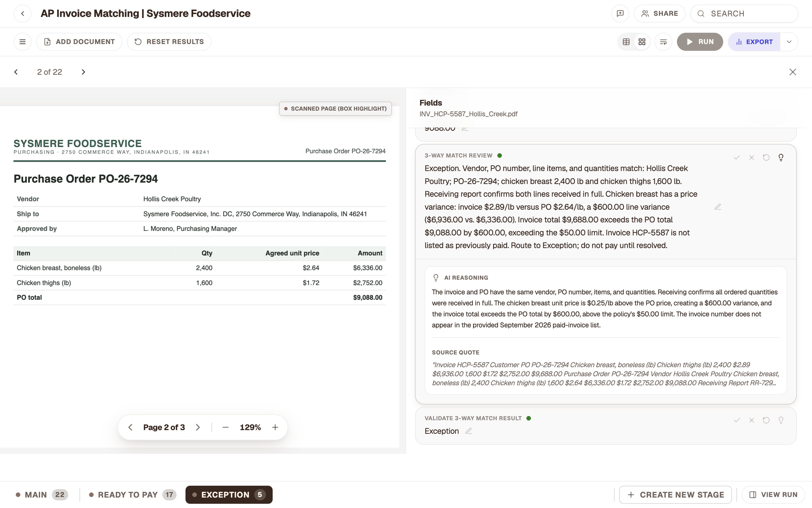Rerun the 3-Way Match Review field
The height and width of the screenshot is (508, 812).
pos(766,157)
